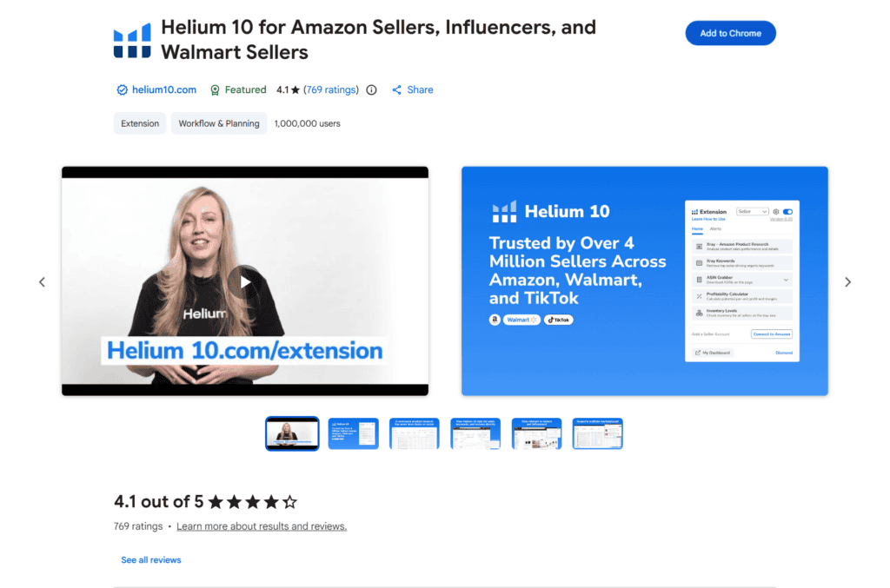Click the Walmart badge in the slide
The height and width of the screenshot is (588, 890).
(x=521, y=320)
